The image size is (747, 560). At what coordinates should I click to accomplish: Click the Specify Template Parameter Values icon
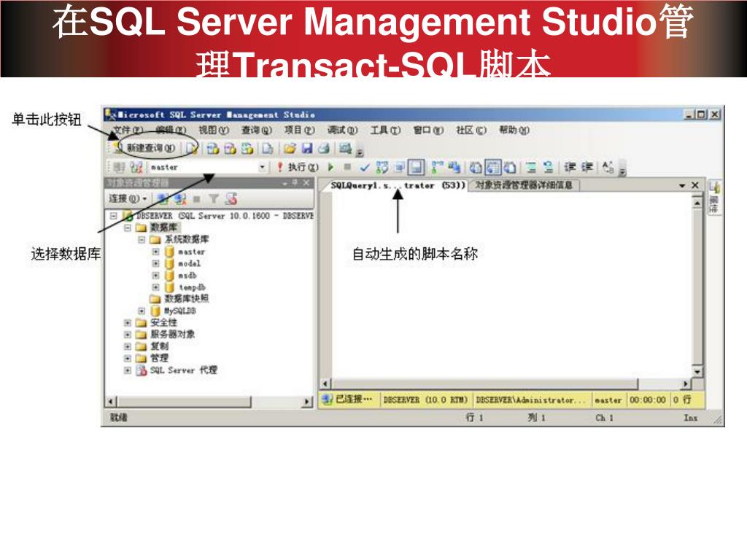point(608,167)
